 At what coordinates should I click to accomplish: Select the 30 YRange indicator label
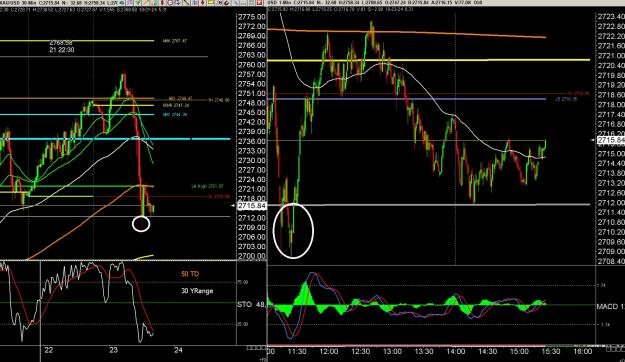197,291
